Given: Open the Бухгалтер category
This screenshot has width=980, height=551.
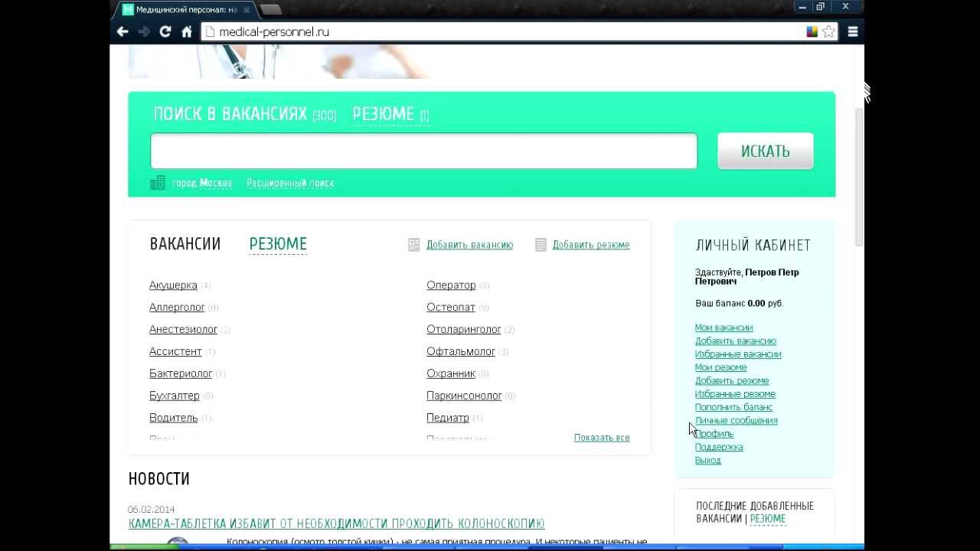Looking at the screenshot, I should coord(174,396).
